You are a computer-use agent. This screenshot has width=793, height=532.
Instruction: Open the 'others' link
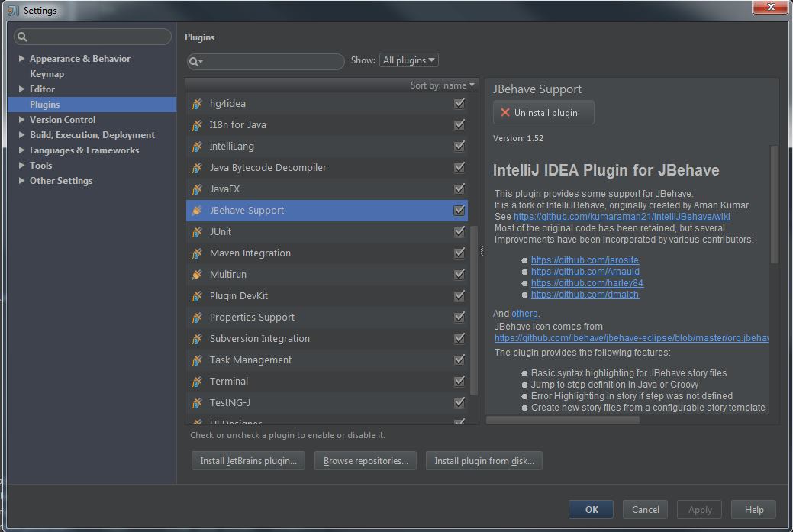(524, 314)
